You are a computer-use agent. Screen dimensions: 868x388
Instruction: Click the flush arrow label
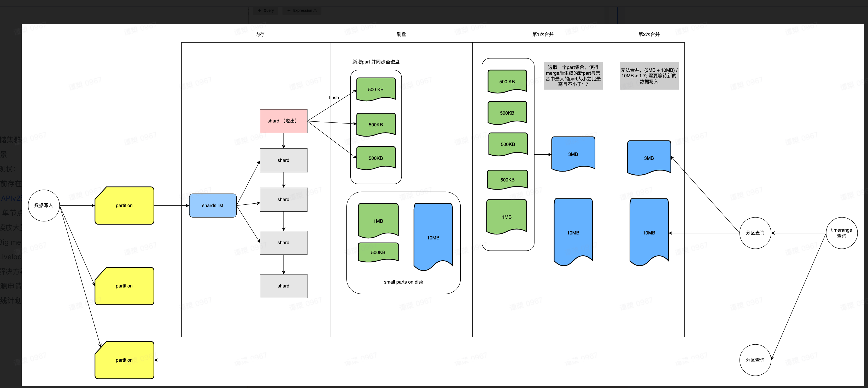[333, 98]
